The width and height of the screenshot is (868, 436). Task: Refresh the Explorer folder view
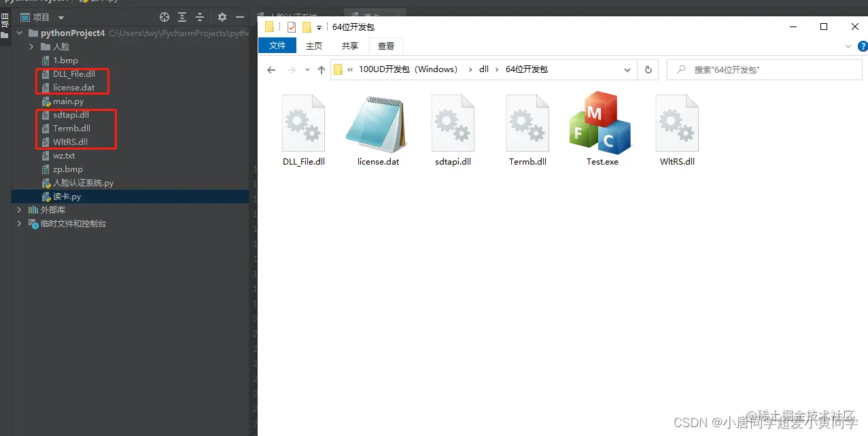point(648,69)
